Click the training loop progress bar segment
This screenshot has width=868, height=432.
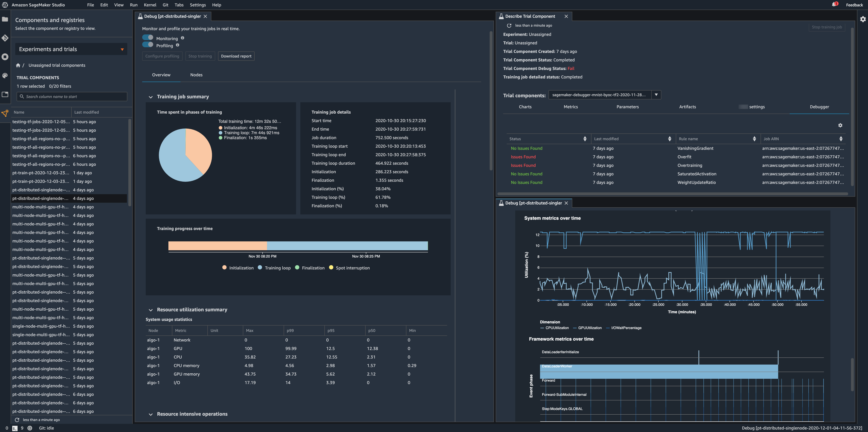pos(347,246)
